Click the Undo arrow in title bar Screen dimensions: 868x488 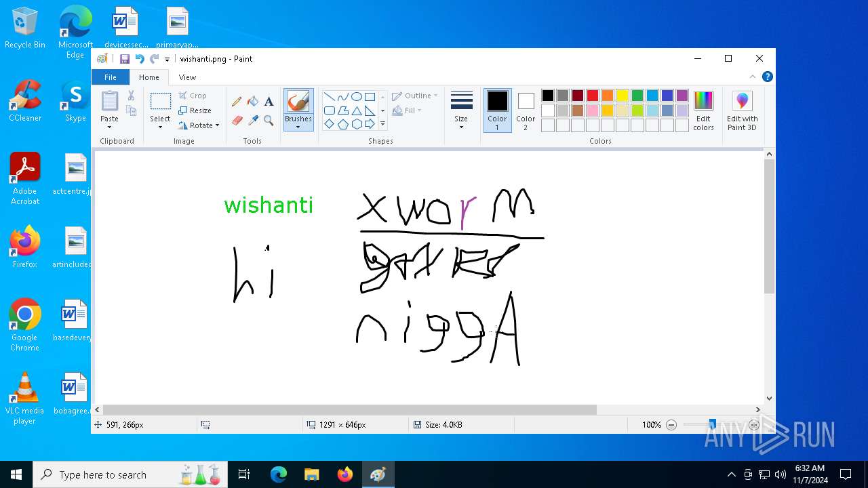click(x=140, y=59)
